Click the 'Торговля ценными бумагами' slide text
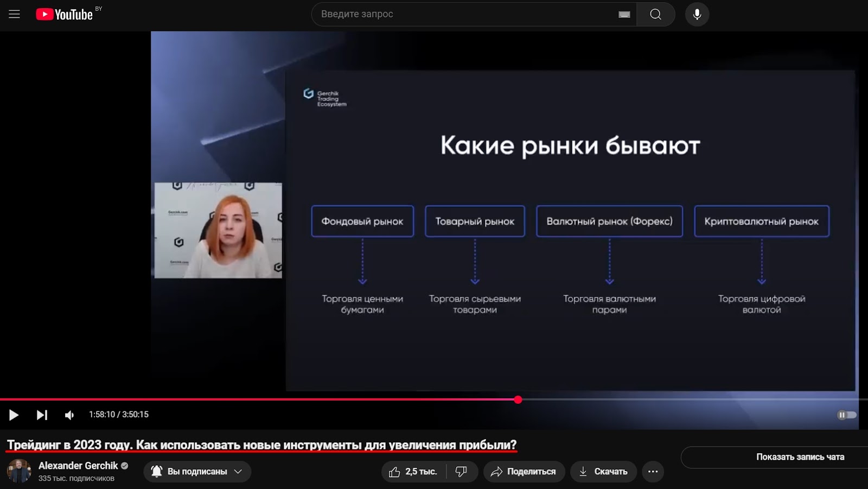The height and width of the screenshot is (489, 868). (x=362, y=304)
